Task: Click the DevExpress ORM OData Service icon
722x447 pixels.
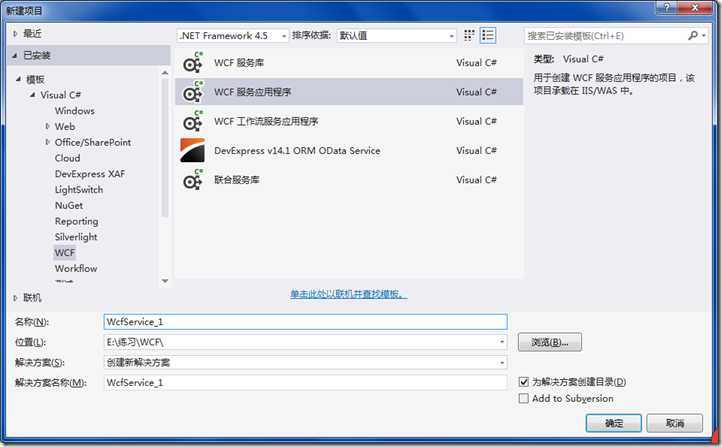Action: click(x=192, y=150)
